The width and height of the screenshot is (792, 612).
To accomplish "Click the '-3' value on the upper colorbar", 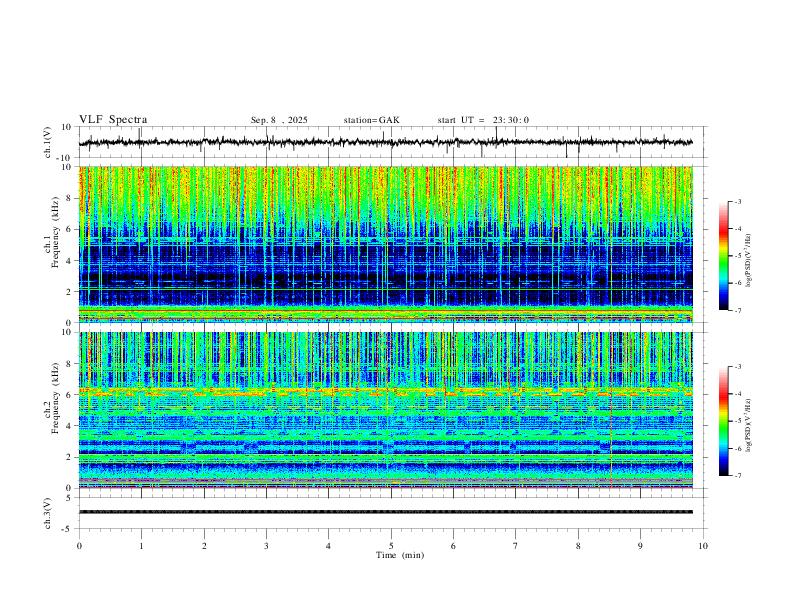I will click(x=738, y=201).
